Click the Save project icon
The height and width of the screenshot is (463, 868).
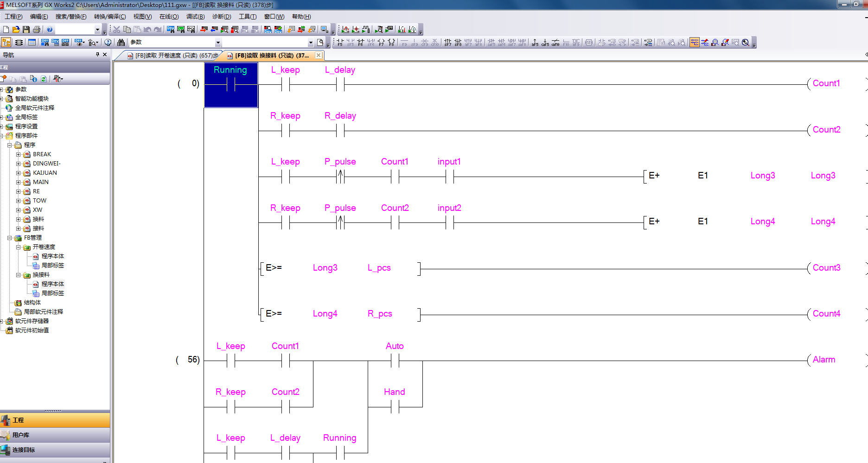click(x=26, y=30)
